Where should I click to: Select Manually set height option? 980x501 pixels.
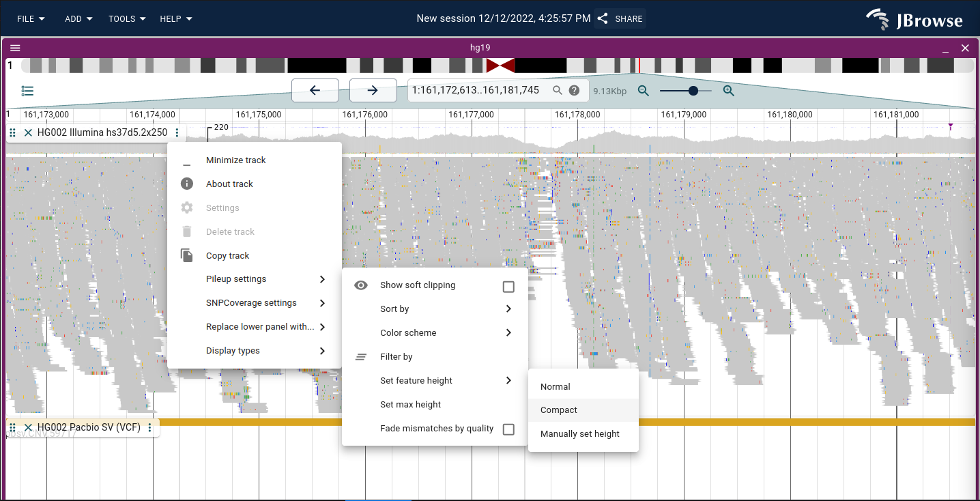[x=583, y=434]
